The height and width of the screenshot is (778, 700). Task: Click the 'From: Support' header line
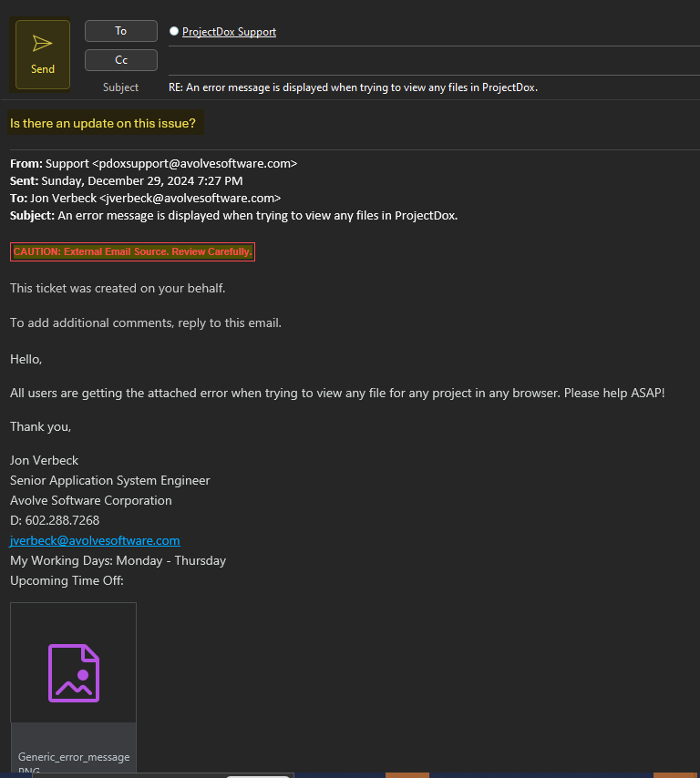tap(153, 163)
